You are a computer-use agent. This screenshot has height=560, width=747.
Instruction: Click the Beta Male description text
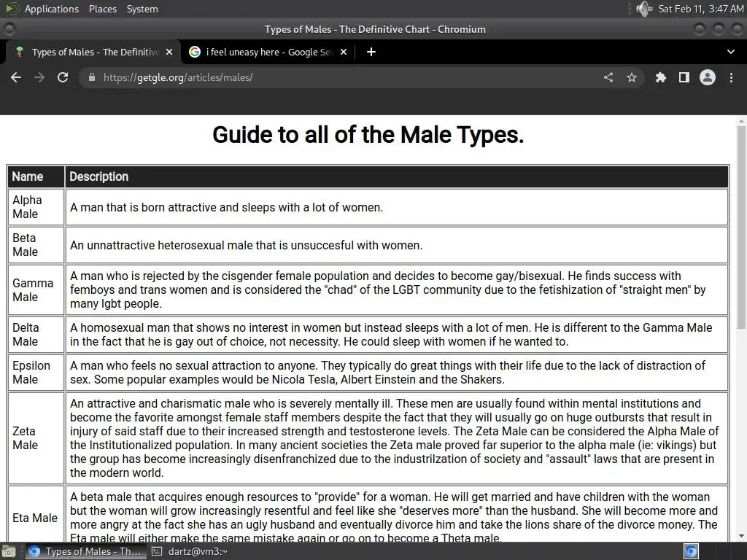point(247,245)
